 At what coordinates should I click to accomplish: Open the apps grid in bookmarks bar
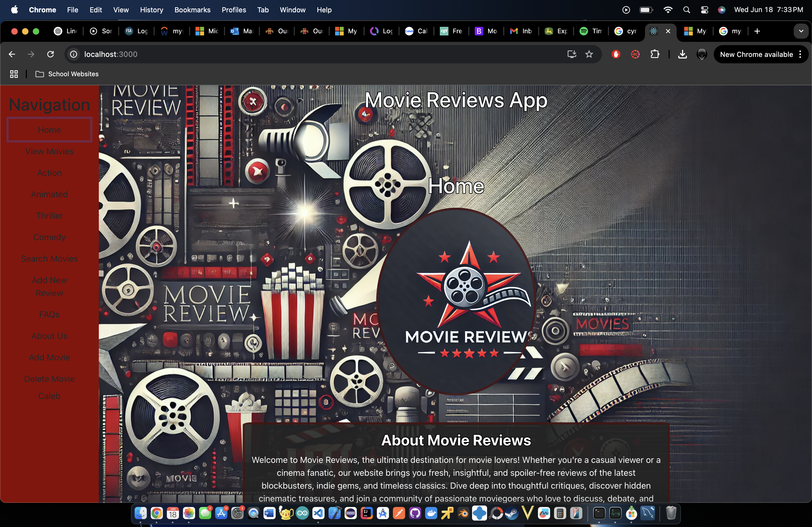pos(14,74)
